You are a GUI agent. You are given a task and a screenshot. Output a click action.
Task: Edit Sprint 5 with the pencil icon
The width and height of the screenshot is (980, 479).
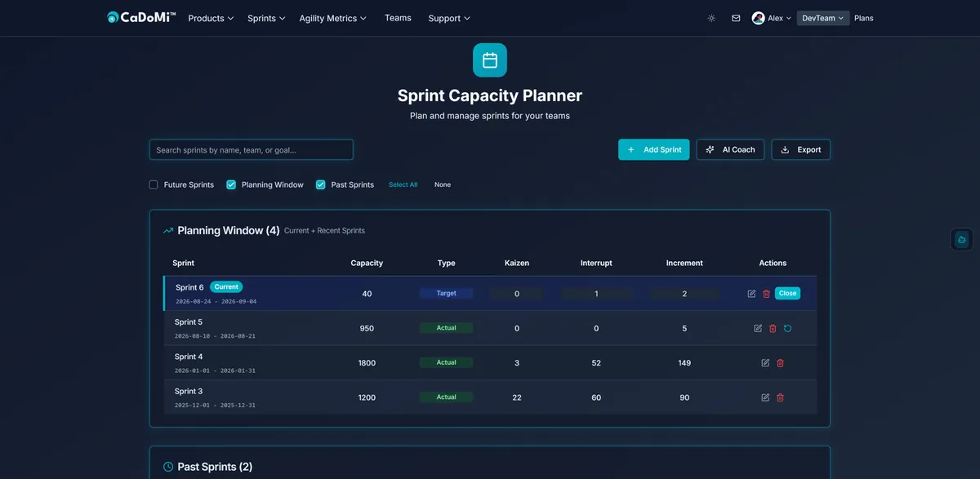pyautogui.click(x=758, y=328)
